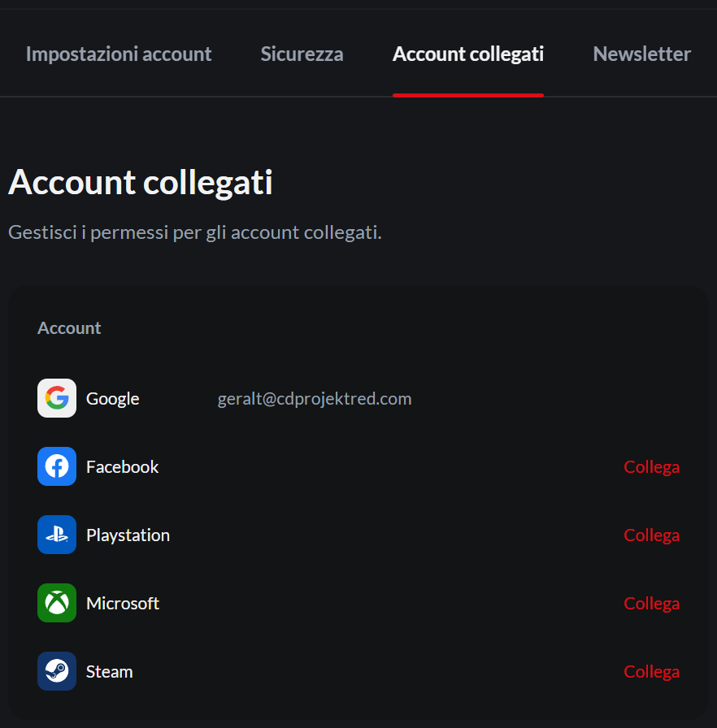717x728 pixels.
Task: Open the Impostazioni account tab
Action: point(119,54)
